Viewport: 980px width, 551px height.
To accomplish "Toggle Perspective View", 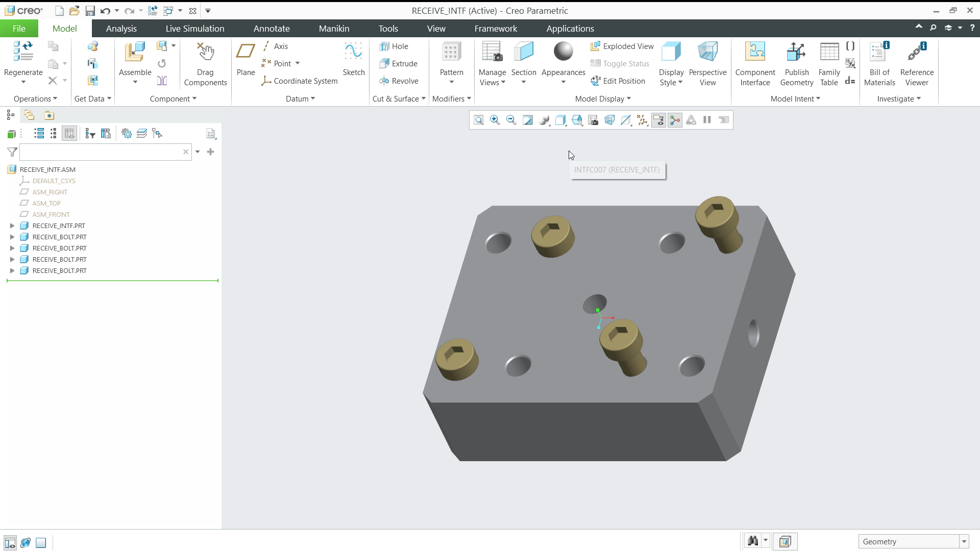I will coord(707,64).
